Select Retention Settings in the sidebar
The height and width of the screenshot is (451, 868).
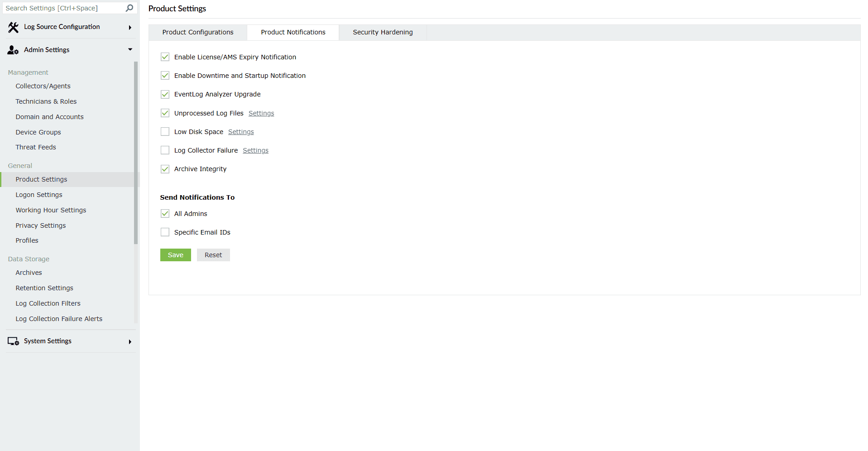[44, 288]
